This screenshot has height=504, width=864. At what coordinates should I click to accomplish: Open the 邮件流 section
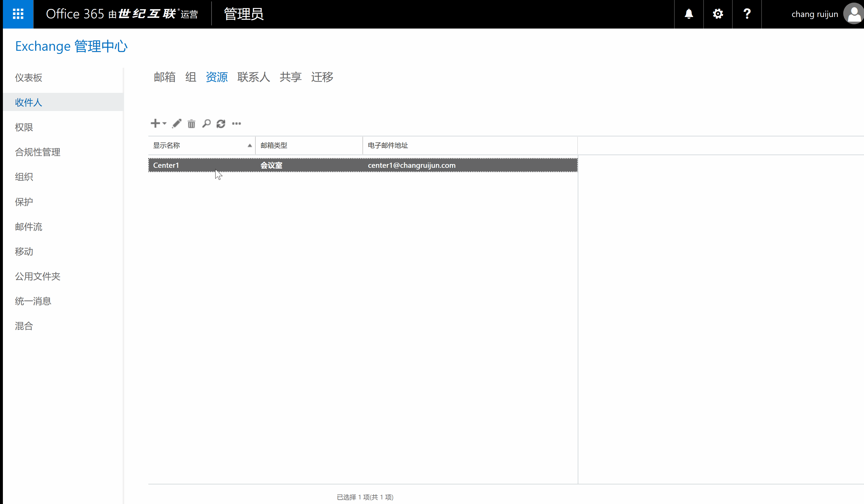tap(29, 227)
